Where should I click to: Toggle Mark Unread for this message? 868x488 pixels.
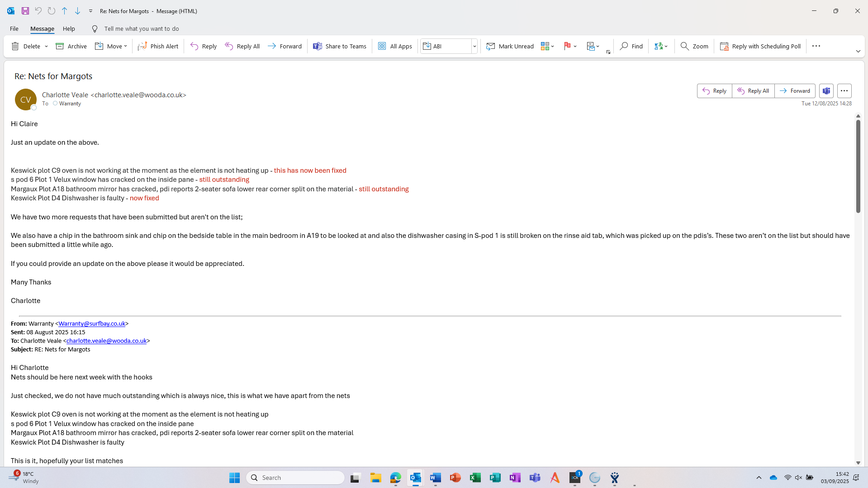tap(510, 46)
